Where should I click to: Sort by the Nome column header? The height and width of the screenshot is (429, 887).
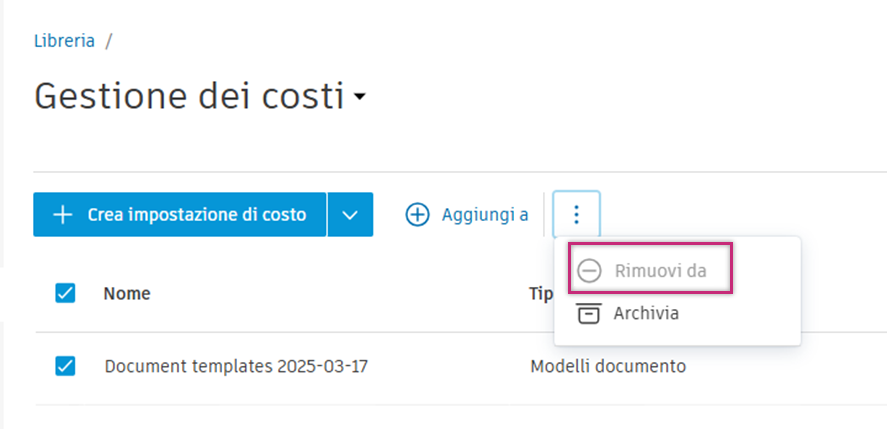pyautogui.click(x=127, y=293)
